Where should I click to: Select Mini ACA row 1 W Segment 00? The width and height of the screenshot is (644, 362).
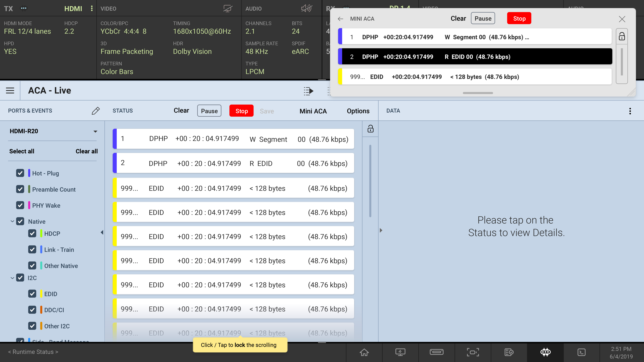475,36
